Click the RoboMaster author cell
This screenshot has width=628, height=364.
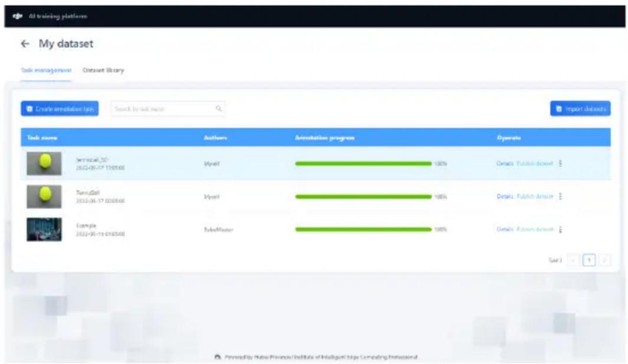pyautogui.click(x=218, y=230)
